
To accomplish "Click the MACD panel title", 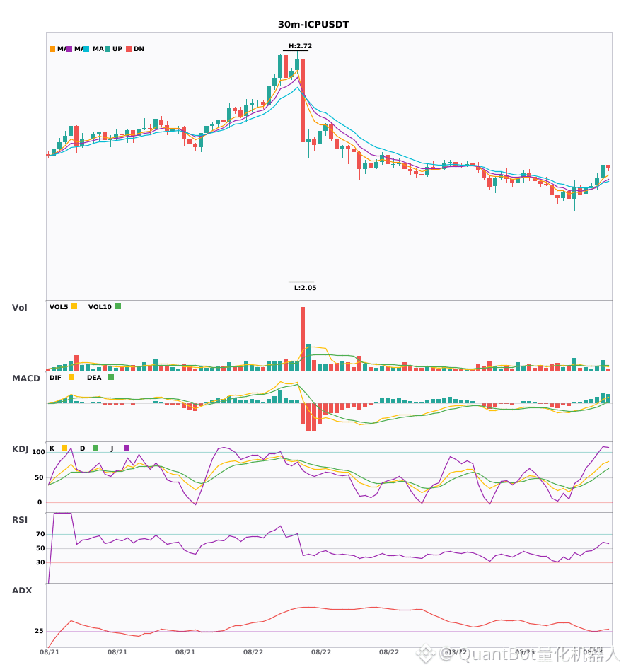I will click(25, 378).
